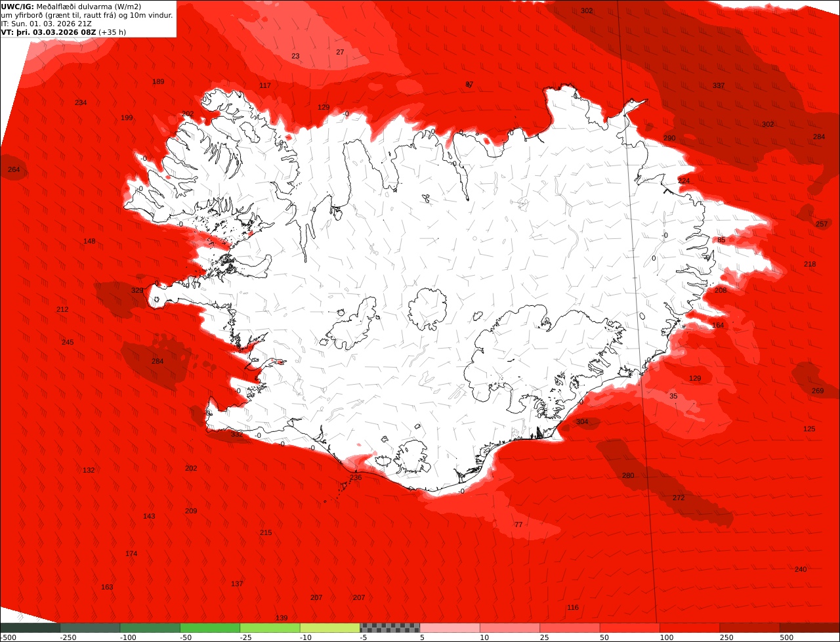This screenshot has width=840, height=642.
Task: Click the 250 to 500 dark red swatch
Action: tap(750, 628)
